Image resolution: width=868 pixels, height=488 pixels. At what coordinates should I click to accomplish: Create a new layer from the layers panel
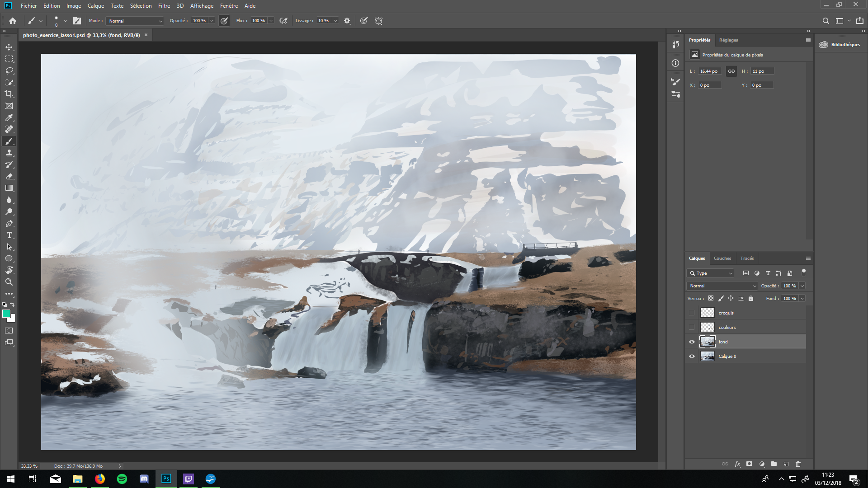[x=786, y=464]
